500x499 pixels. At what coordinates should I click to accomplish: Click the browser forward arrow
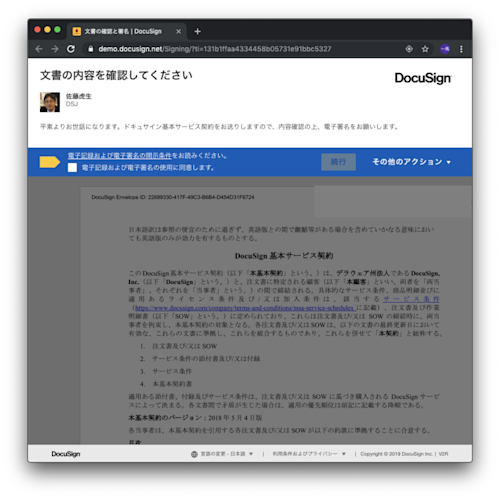tap(55, 49)
